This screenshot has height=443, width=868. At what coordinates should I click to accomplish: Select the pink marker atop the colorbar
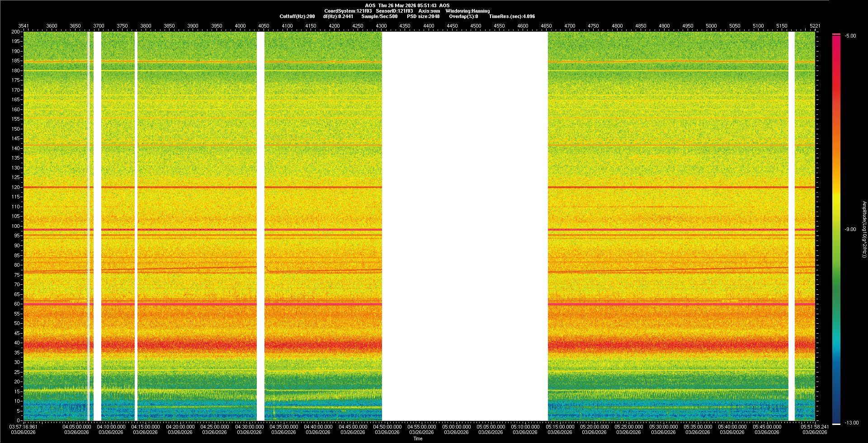[836, 34]
